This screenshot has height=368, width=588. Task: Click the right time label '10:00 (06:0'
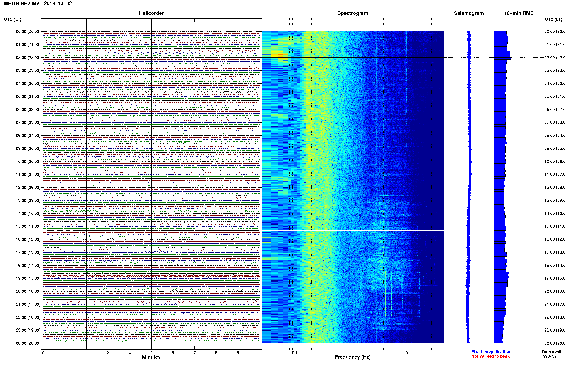click(x=555, y=161)
